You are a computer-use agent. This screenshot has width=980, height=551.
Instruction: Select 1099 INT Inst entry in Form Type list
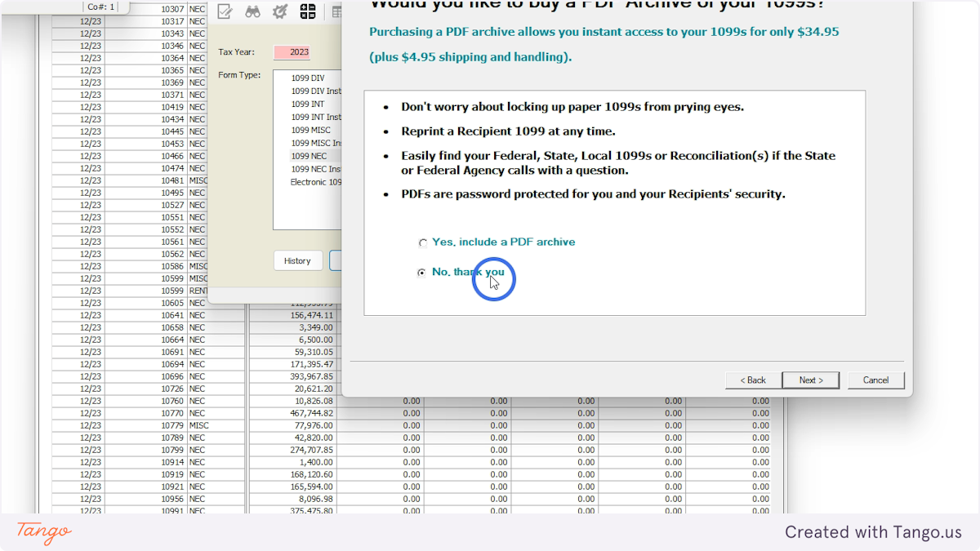(315, 118)
